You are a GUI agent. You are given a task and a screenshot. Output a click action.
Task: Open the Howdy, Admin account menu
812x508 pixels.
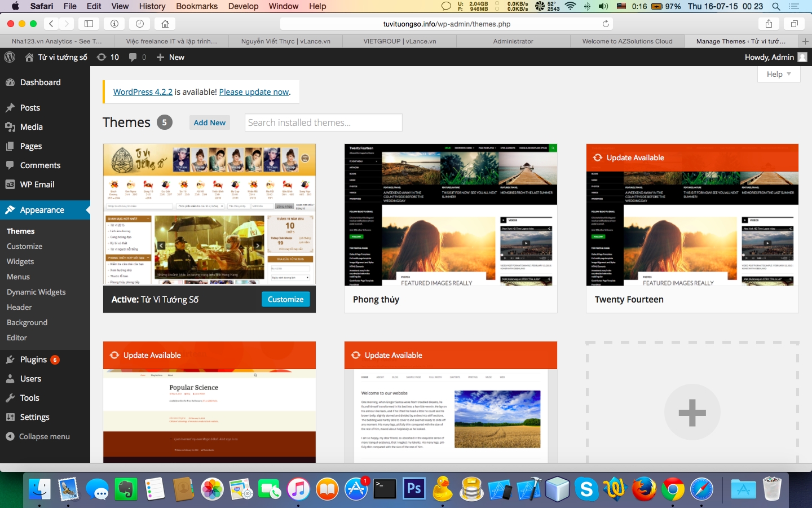coord(776,57)
